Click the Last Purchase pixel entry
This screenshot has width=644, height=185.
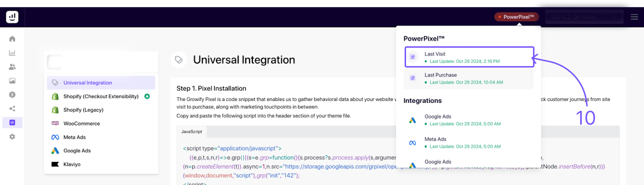coord(468,78)
